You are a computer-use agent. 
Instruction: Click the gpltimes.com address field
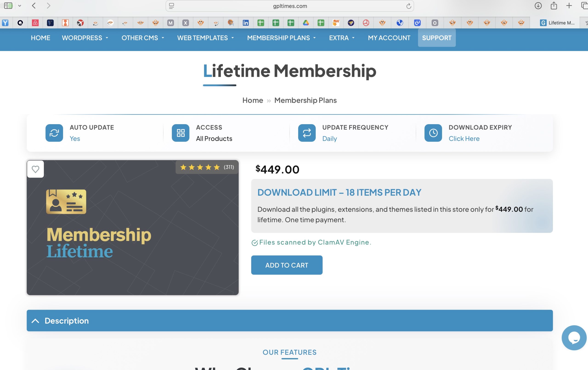[290, 6]
